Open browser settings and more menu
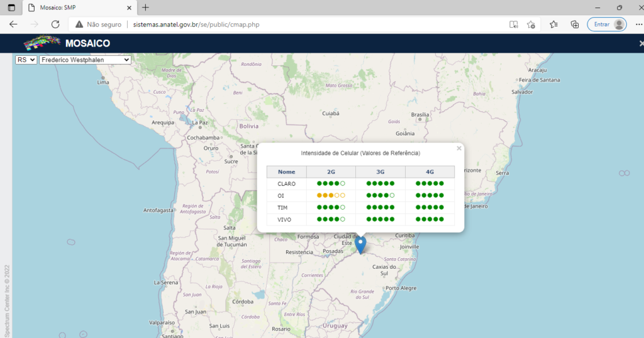This screenshot has height=338, width=644. (x=639, y=25)
